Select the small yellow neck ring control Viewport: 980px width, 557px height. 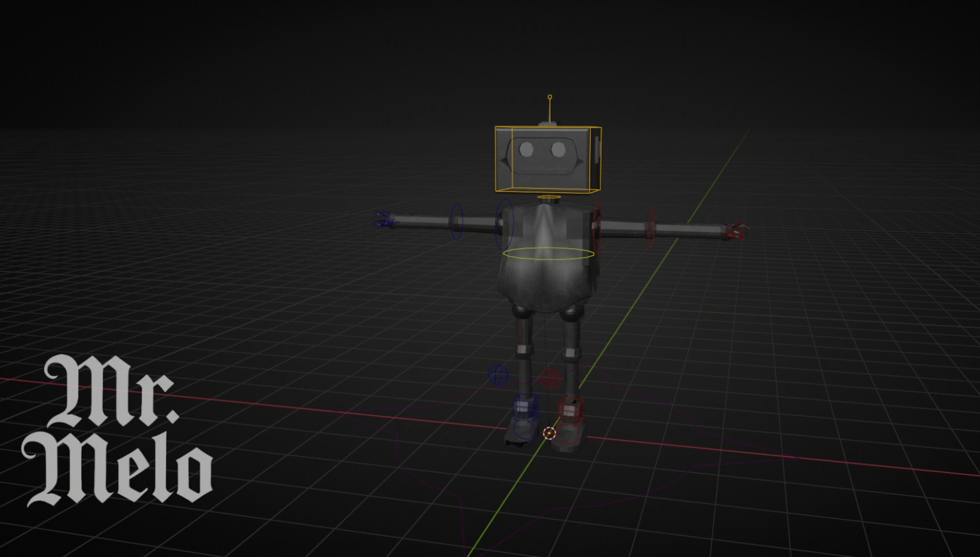click(549, 197)
